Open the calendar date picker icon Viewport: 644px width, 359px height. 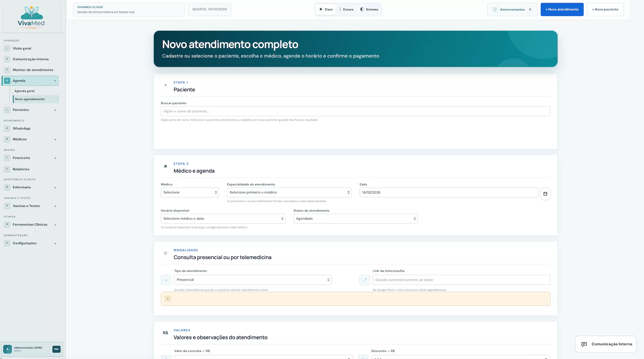(x=545, y=194)
